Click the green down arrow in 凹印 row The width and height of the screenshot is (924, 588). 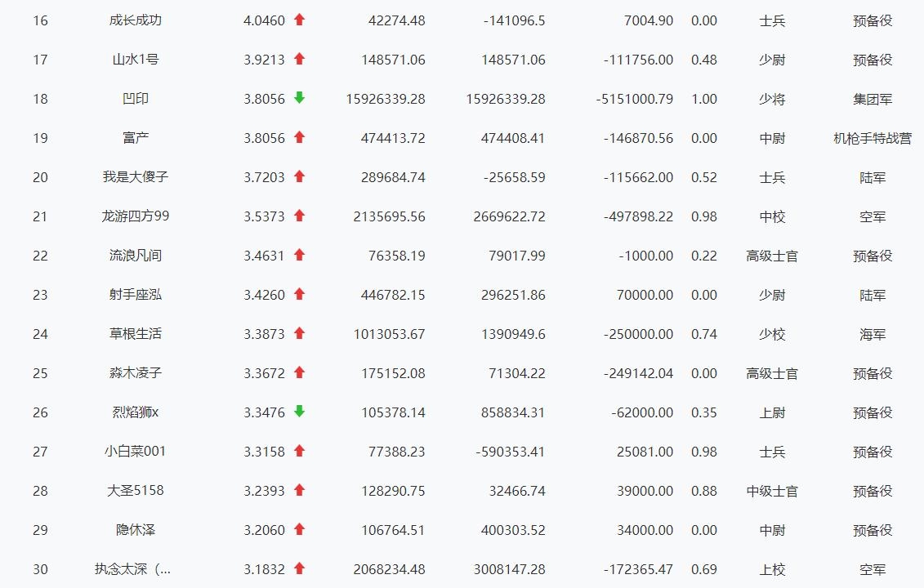pyautogui.click(x=299, y=98)
